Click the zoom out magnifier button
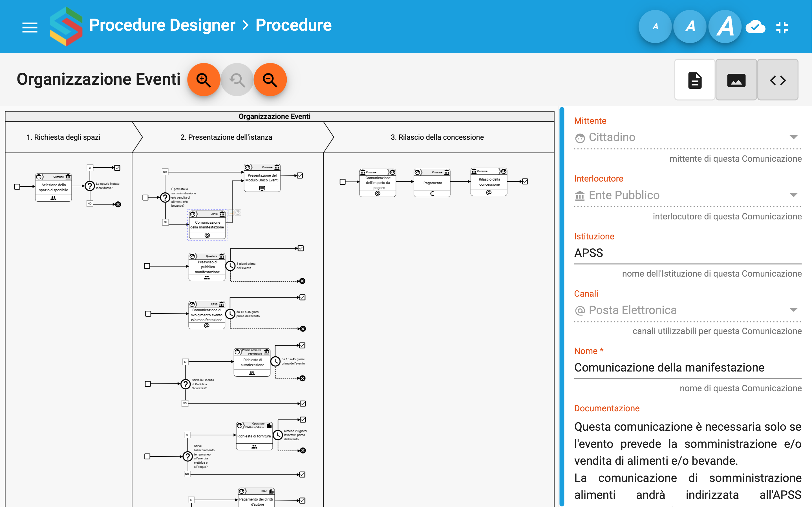This screenshot has height=507, width=812. pyautogui.click(x=270, y=80)
